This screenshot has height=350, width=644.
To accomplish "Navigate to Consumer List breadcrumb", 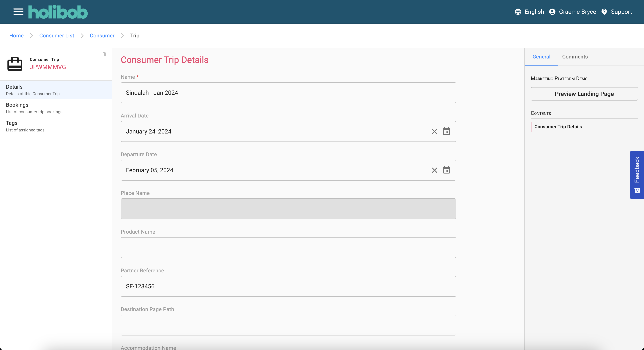I will 57,36.
